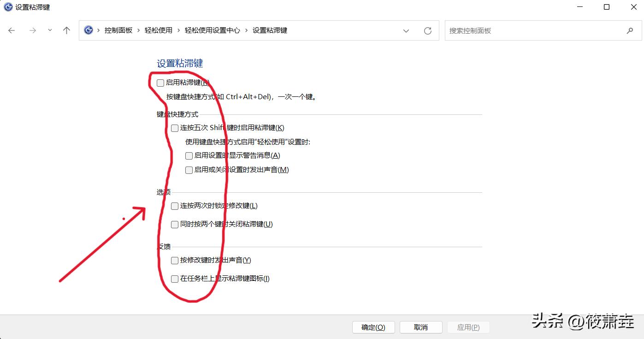This screenshot has height=339, width=644.
Task: Open the recent locations dropdown chevron
Action: pos(49,30)
